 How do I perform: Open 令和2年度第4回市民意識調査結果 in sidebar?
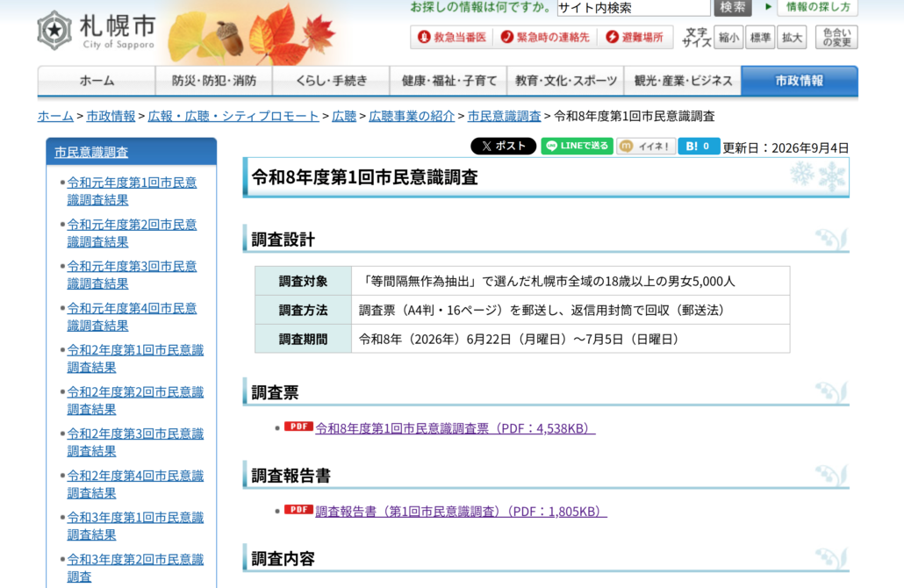[x=135, y=484]
